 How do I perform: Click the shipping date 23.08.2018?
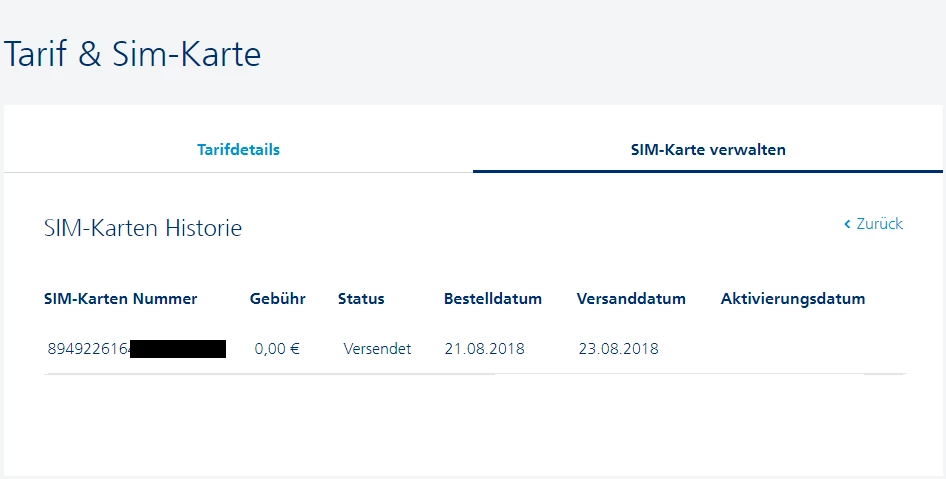618,349
